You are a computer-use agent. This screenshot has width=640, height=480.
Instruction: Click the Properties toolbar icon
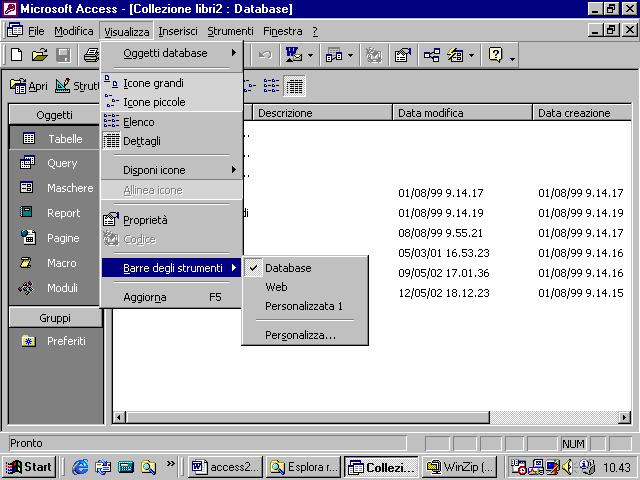402,55
